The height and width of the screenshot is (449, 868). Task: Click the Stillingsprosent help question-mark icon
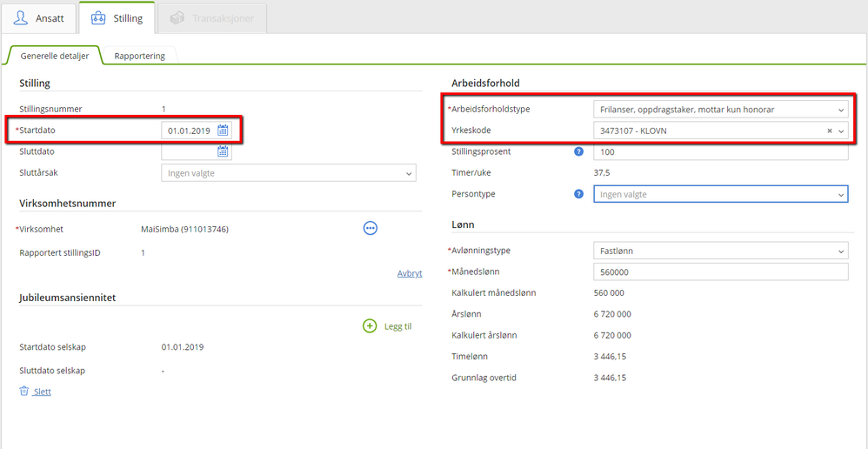[x=579, y=151]
